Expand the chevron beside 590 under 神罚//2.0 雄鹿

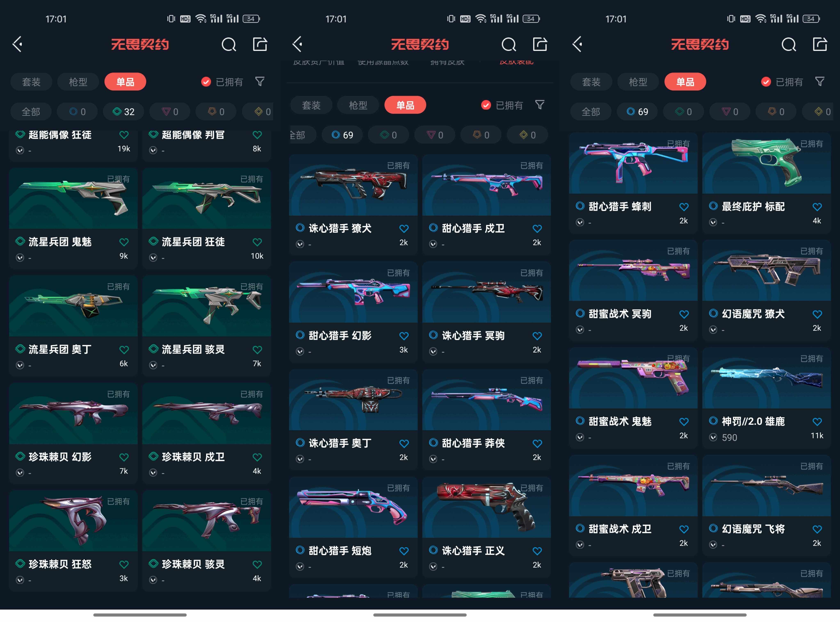(x=713, y=437)
